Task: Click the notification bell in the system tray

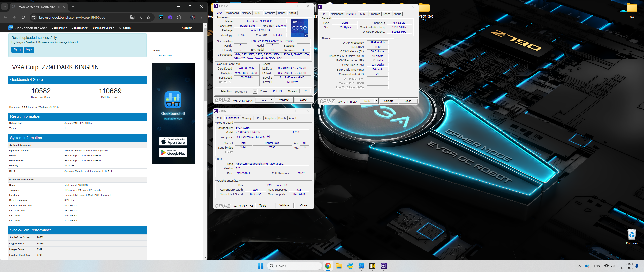Action: coord(637,266)
